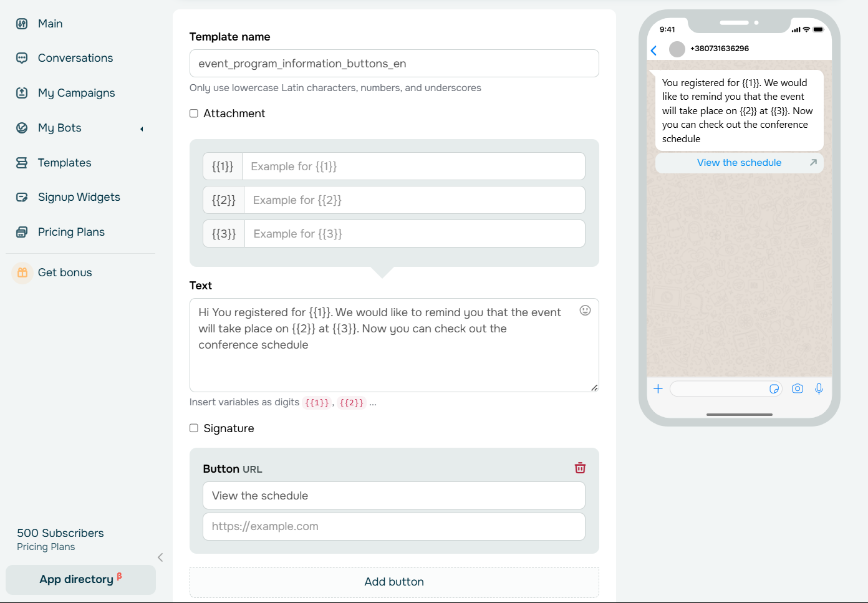Follow the Pricing Plans link under Subscribers
868x603 pixels.
click(46, 547)
